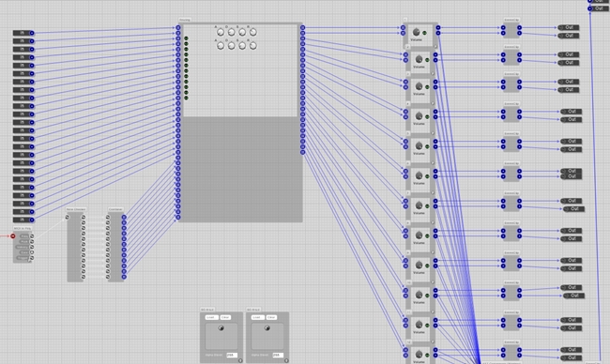Click Clear on the left XY pad panel
Image resolution: width=610 pixels, height=364 pixels.
click(x=225, y=317)
